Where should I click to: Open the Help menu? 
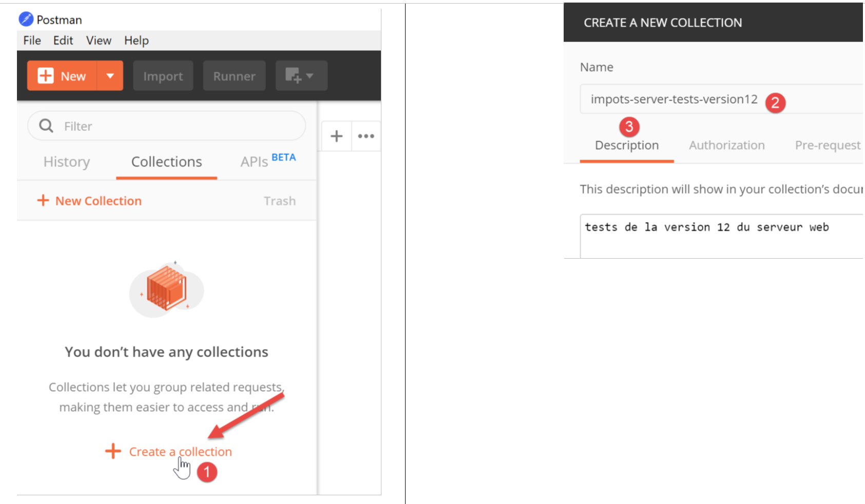coord(136,41)
